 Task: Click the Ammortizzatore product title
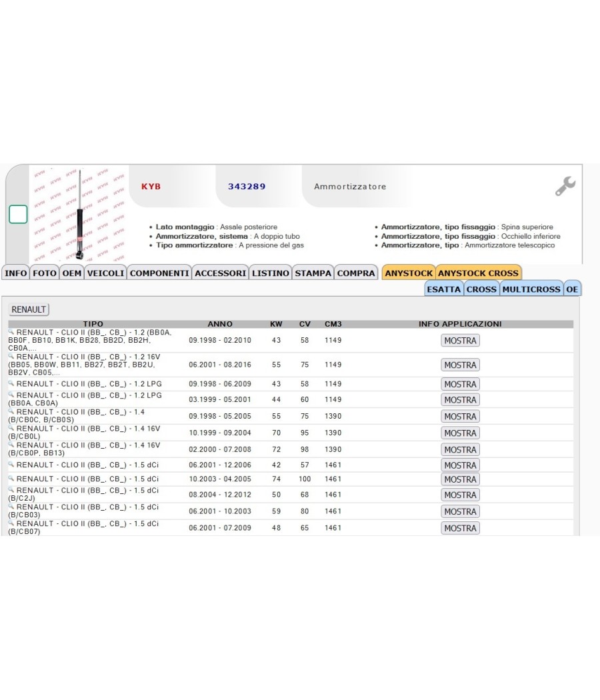pyautogui.click(x=350, y=187)
